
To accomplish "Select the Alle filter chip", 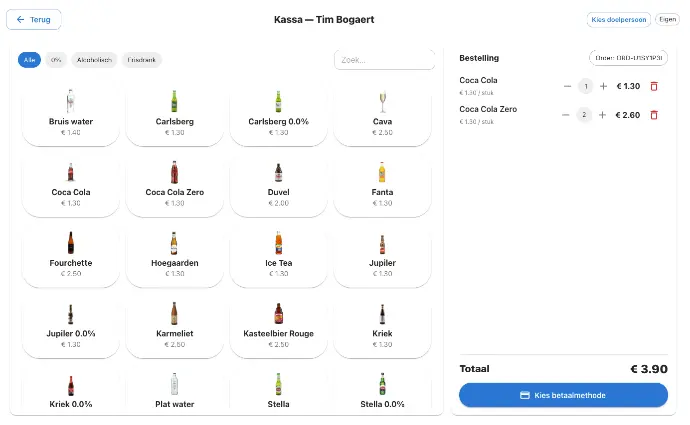I will 29,60.
